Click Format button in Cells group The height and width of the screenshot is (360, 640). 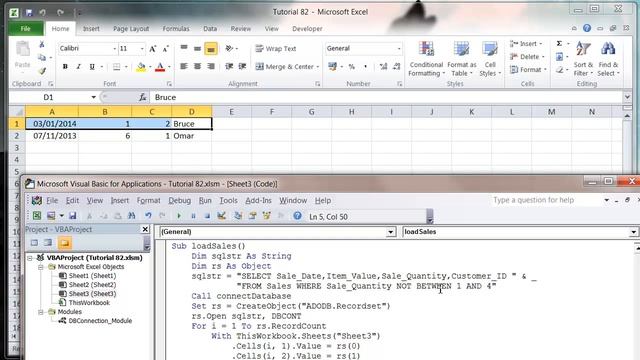click(529, 70)
